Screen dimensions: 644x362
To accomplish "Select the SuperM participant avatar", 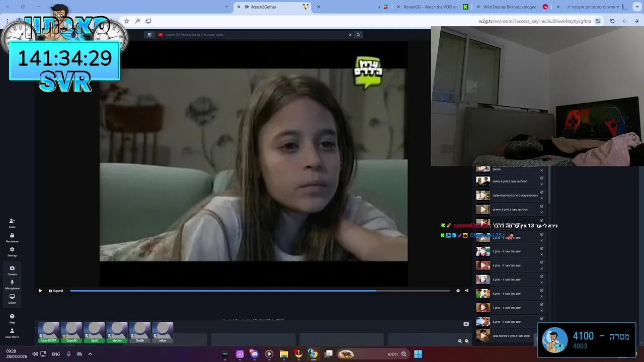I will 71,332.
